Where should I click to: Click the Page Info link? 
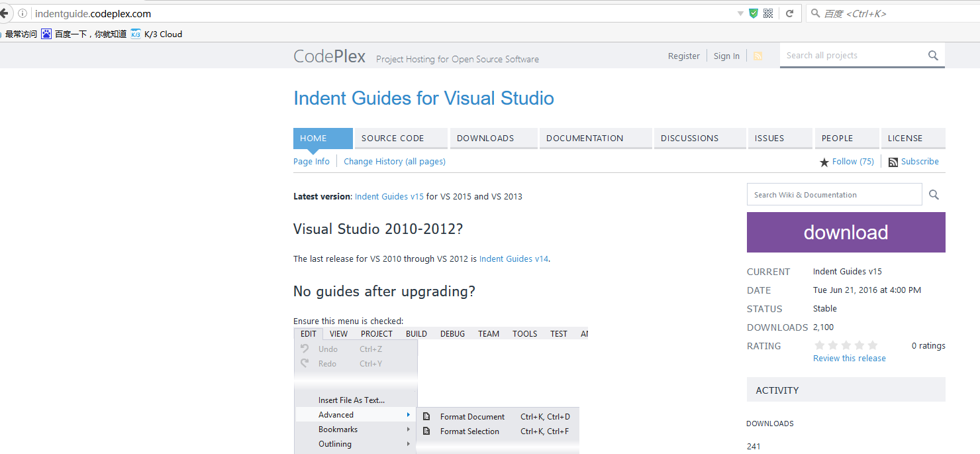(311, 161)
